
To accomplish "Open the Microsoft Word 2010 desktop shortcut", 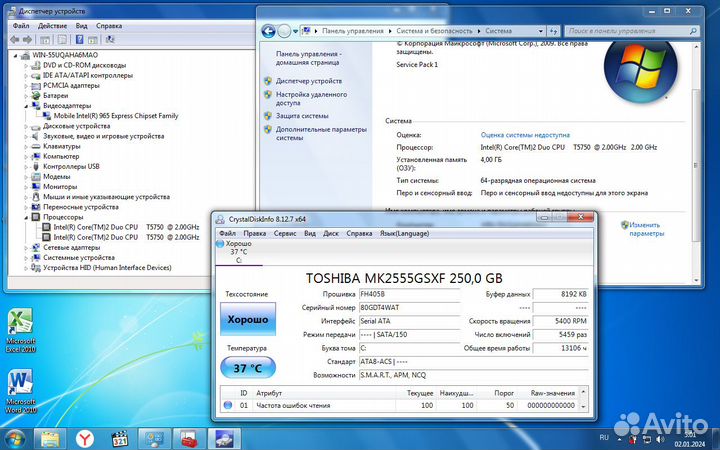I will (21, 391).
